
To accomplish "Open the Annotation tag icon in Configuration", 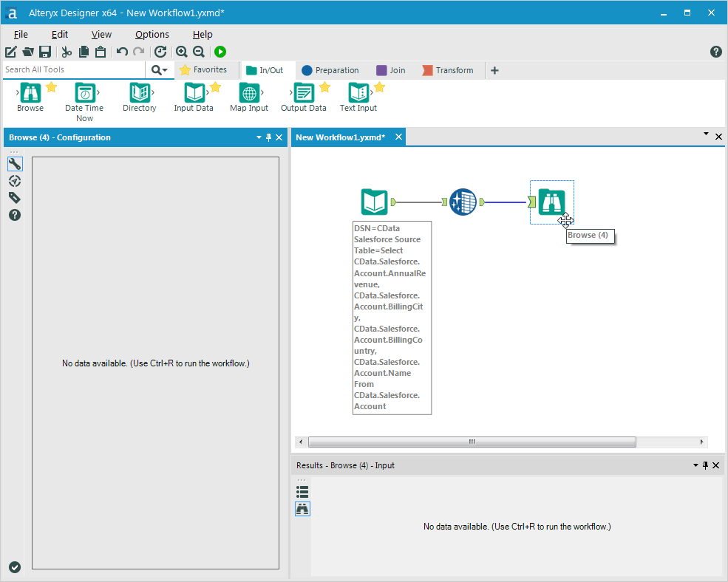I will click(x=15, y=198).
